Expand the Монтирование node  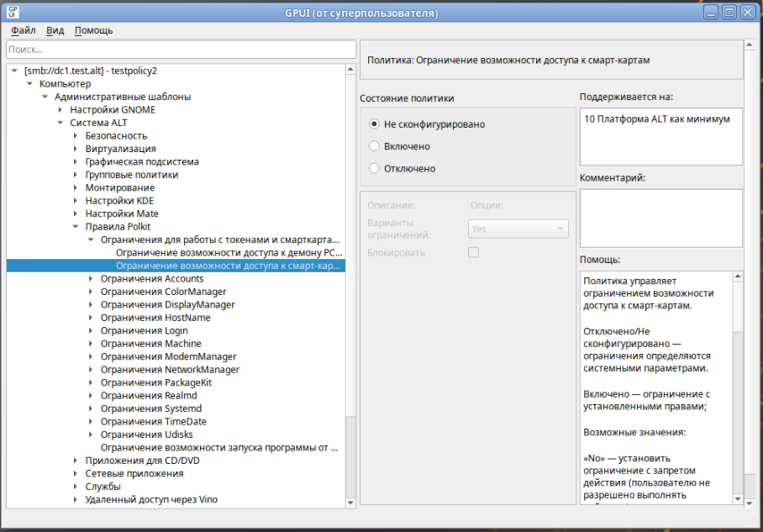pos(76,187)
